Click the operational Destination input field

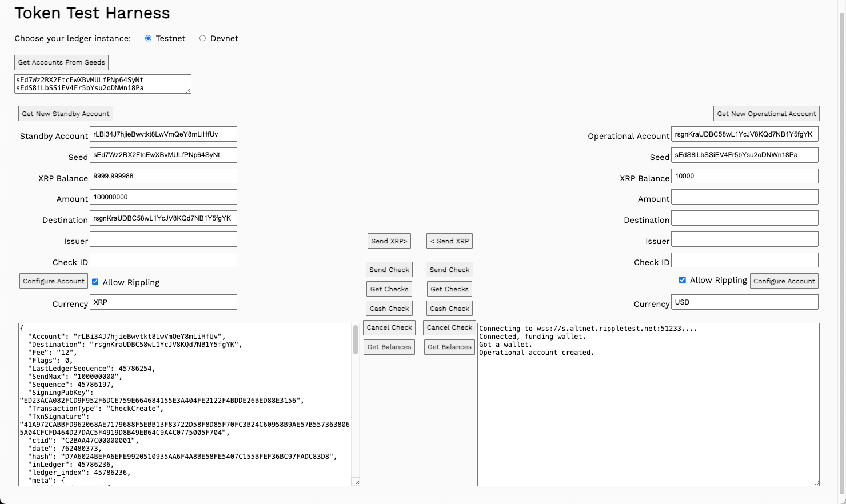click(x=744, y=218)
